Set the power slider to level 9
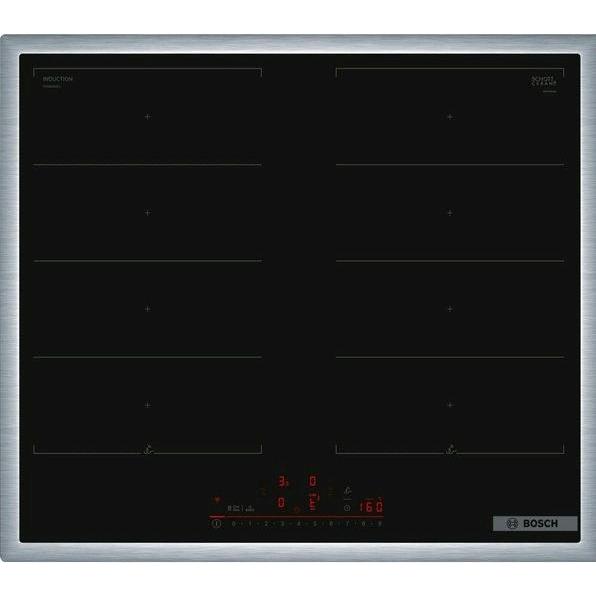Image resolution: width=596 pixels, height=596 pixels. coord(380,524)
